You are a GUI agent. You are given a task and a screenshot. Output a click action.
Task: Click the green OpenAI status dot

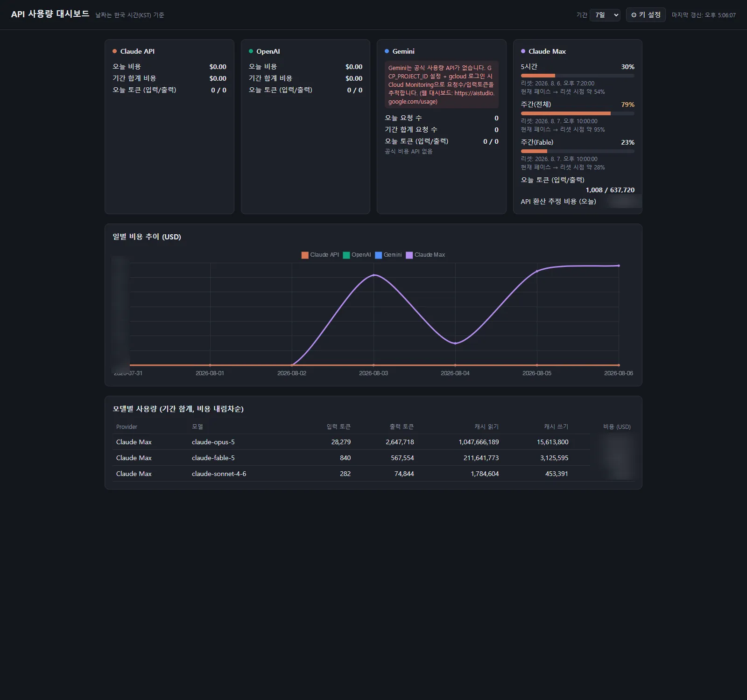[251, 51]
